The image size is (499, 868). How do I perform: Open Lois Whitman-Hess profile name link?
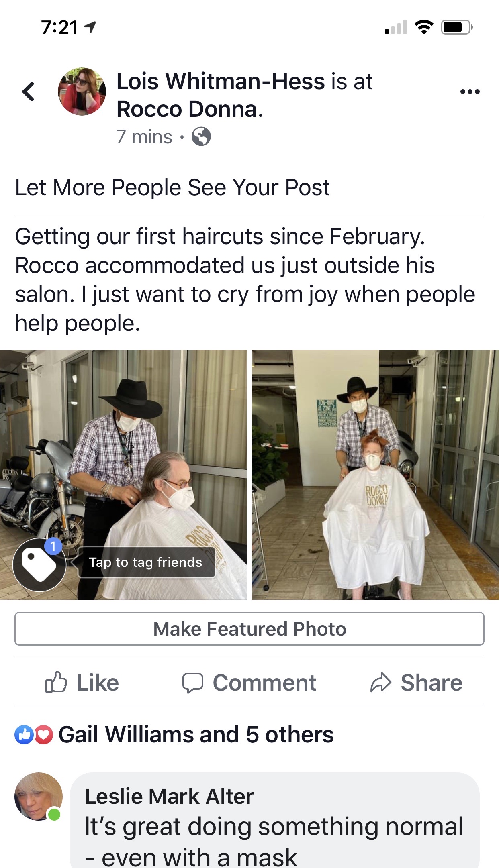(x=221, y=81)
